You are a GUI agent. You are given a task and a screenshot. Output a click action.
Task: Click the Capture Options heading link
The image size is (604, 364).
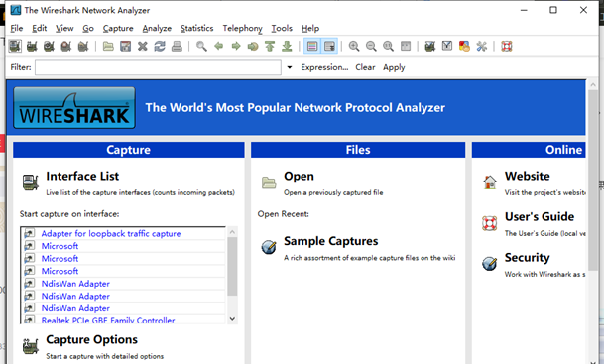click(91, 340)
